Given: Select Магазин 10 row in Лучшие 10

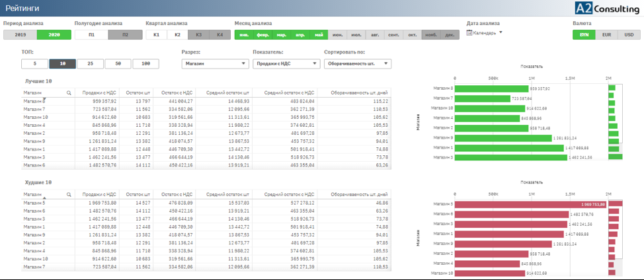Looking at the screenshot, I should point(206,117).
